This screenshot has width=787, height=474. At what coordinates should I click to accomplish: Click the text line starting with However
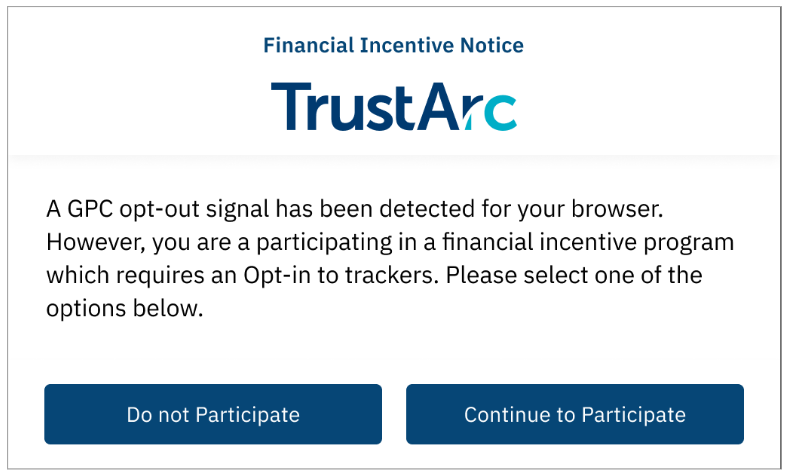(390, 242)
